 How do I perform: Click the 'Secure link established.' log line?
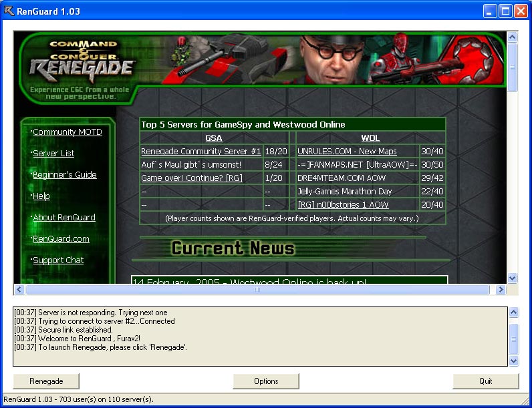[63, 330]
